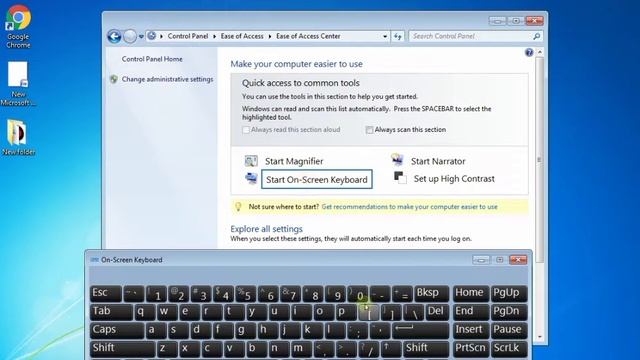Click the search magnifier icon in Control Panel
This screenshot has height=360, width=640.
[536, 36]
